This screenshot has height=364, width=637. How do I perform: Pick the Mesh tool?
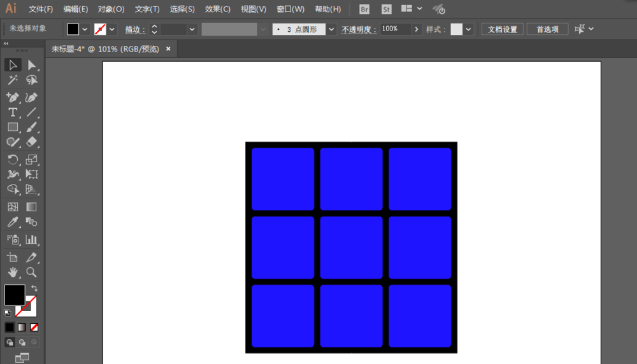(13, 207)
